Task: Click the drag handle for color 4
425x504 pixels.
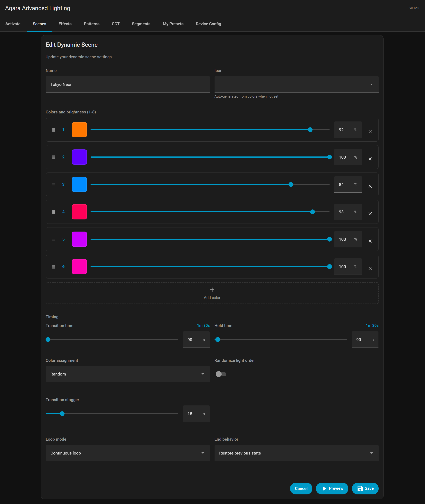Action: pyautogui.click(x=53, y=212)
